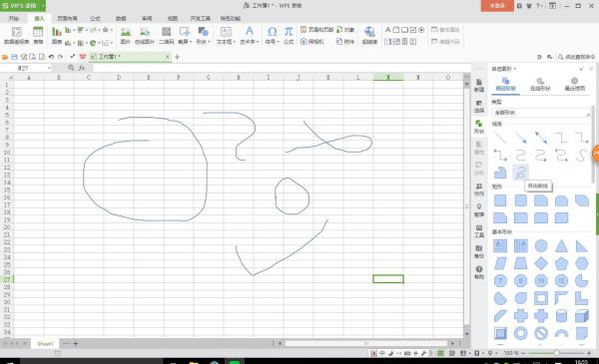Select the double arrow line shape
Screen dimensions: 599x364
click(x=541, y=138)
